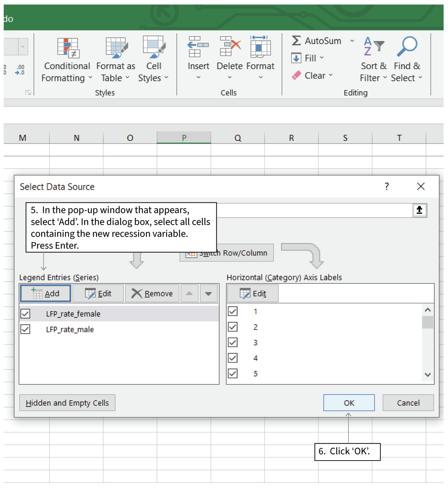The height and width of the screenshot is (488, 448).
Task: Click the Insert cells icon
Action: click(198, 47)
